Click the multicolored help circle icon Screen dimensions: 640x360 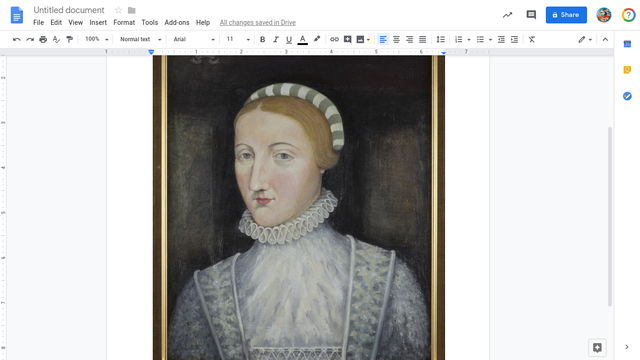629,15
